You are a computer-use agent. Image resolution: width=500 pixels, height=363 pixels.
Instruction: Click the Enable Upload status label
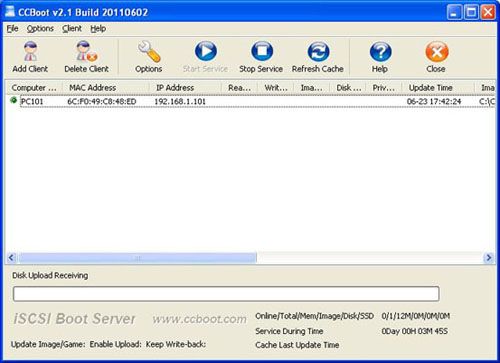point(116,344)
